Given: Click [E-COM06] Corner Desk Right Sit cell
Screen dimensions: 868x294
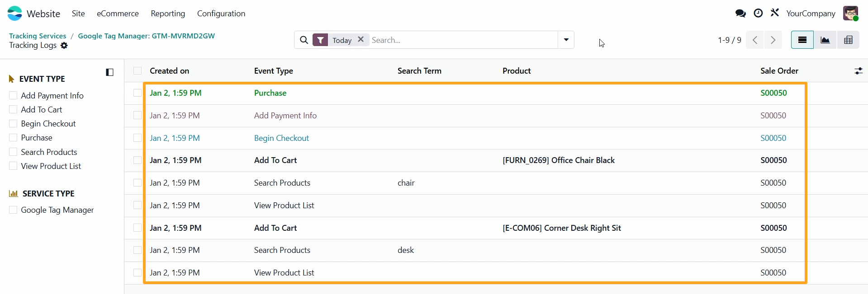Looking at the screenshot, I should click(x=562, y=228).
